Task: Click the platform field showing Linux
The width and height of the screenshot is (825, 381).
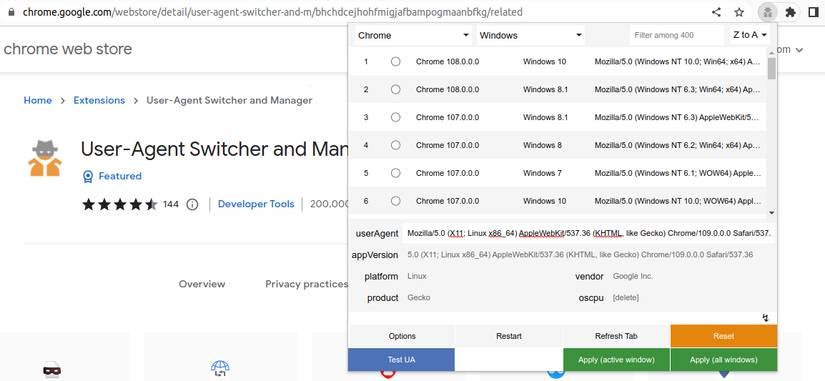Action: pyautogui.click(x=482, y=276)
